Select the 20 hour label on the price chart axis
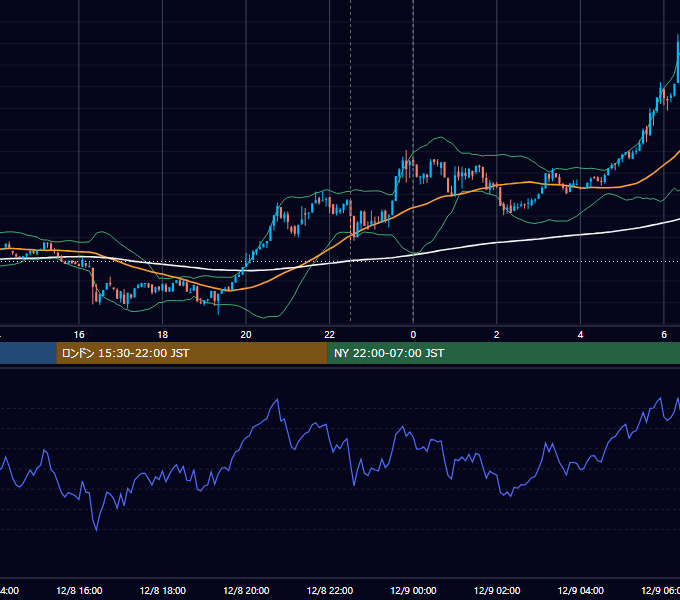680x600 pixels. (246, 335)
